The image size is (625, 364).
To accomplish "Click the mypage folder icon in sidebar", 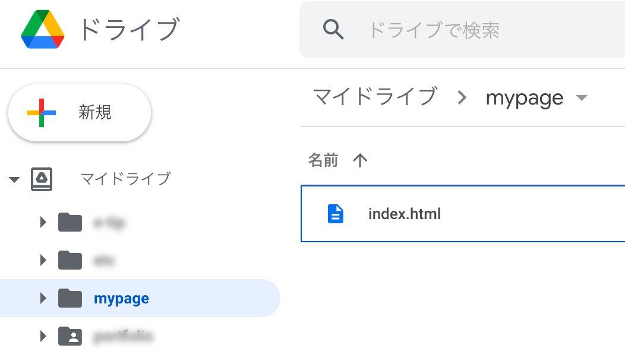I will coord(70,298).
